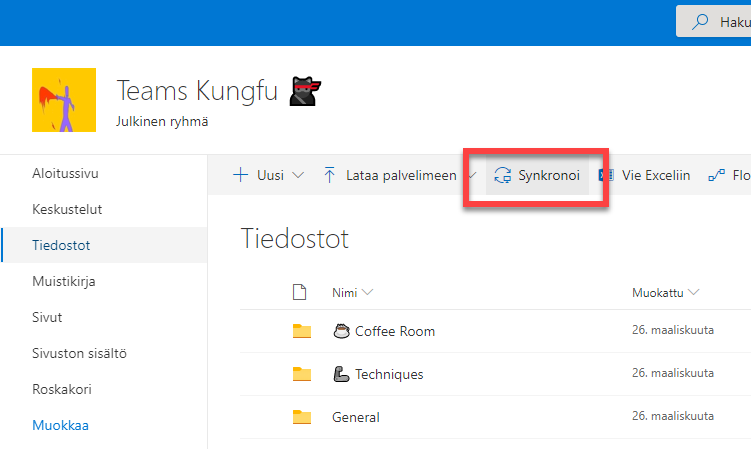Open the Muokattu column sort dropdown

click(x=693, y=292)
